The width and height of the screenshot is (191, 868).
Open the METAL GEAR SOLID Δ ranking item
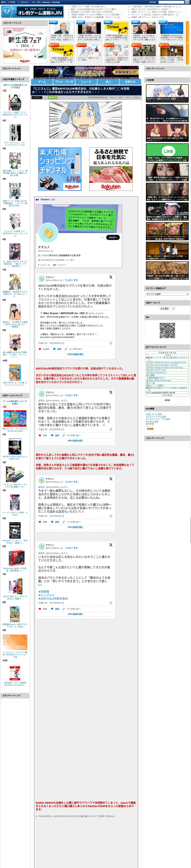(x=15, y=449)
